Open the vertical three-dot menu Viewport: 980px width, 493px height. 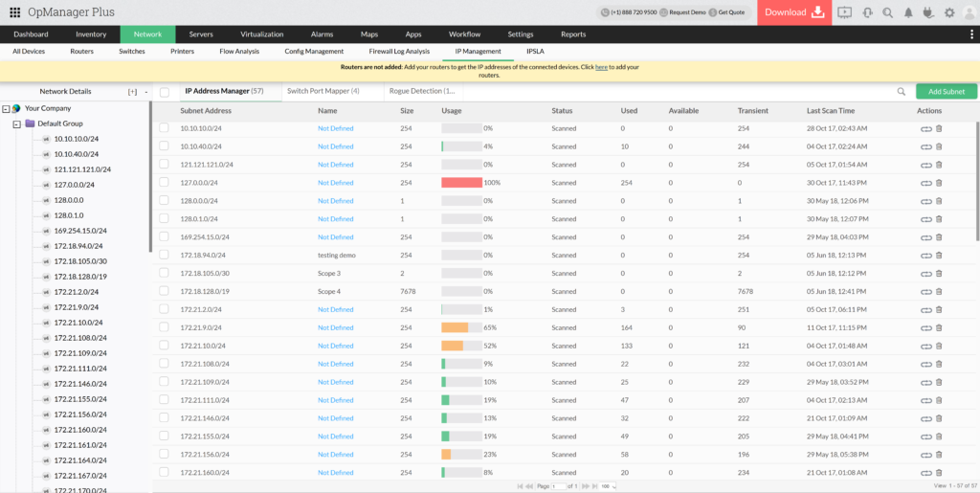(972, 34)
